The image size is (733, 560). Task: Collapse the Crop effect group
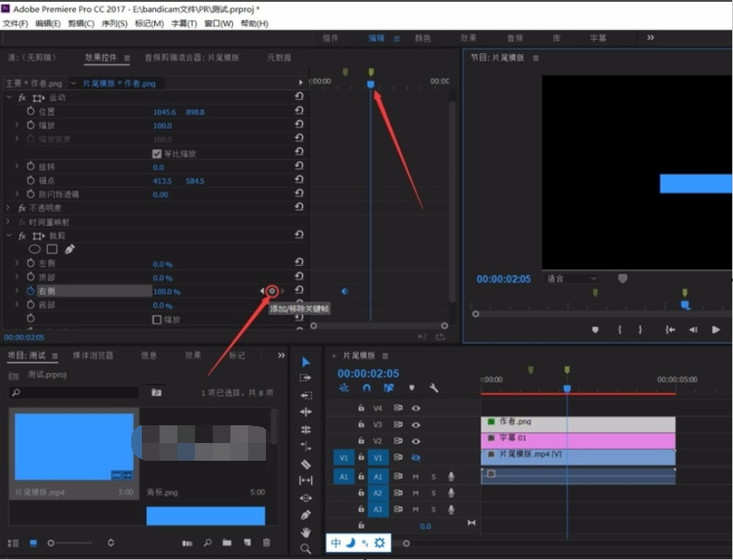click(x=9, y=236)
